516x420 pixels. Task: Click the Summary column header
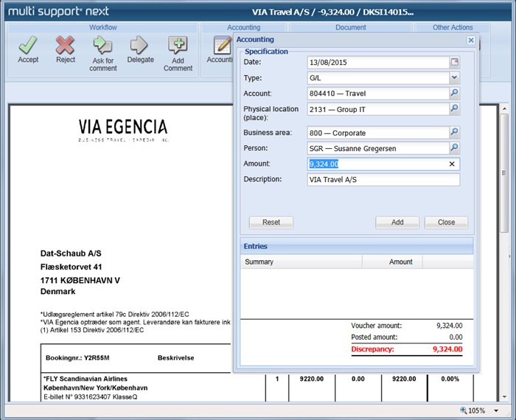click(301, 262)
